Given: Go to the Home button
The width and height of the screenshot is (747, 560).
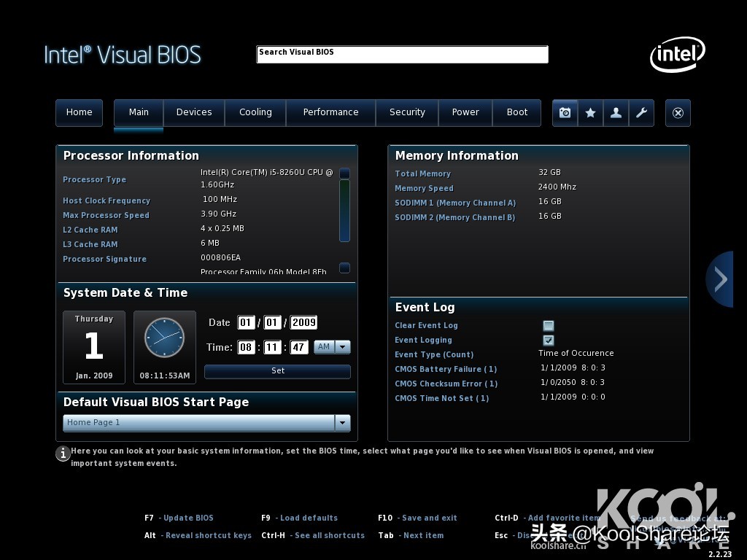Looking at the screenshot, I should click(79, 112).
